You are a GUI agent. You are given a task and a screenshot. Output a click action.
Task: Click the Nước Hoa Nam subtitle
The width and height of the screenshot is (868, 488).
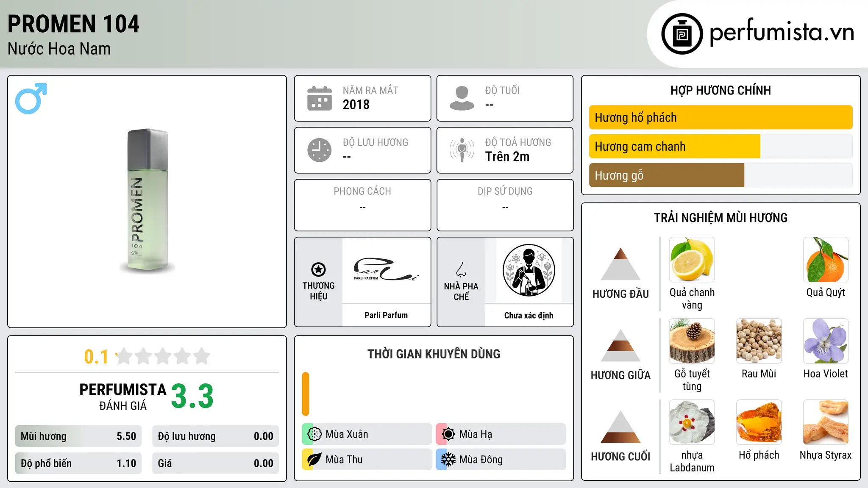pyautogui.click(x=59, y=49)
